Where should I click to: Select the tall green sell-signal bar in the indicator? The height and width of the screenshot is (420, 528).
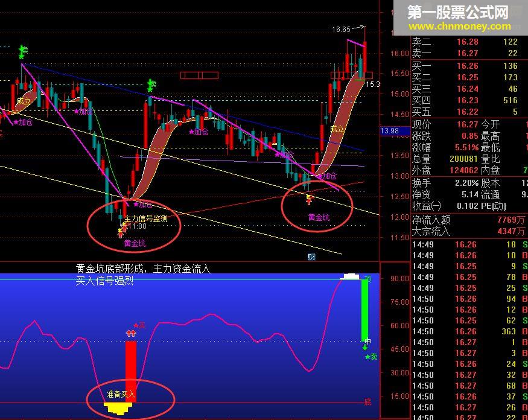tap(364, 311)
